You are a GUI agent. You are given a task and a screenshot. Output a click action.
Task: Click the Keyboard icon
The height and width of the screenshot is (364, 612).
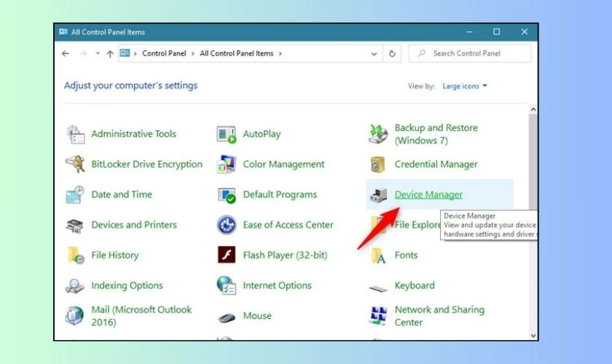pos(378,288)
